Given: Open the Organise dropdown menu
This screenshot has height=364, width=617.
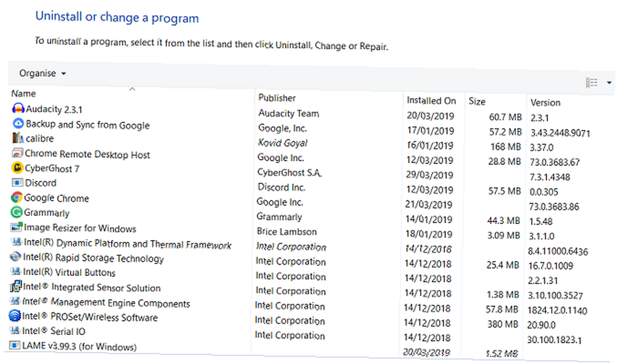Looking at the screenshot, I should click(43, 73).
